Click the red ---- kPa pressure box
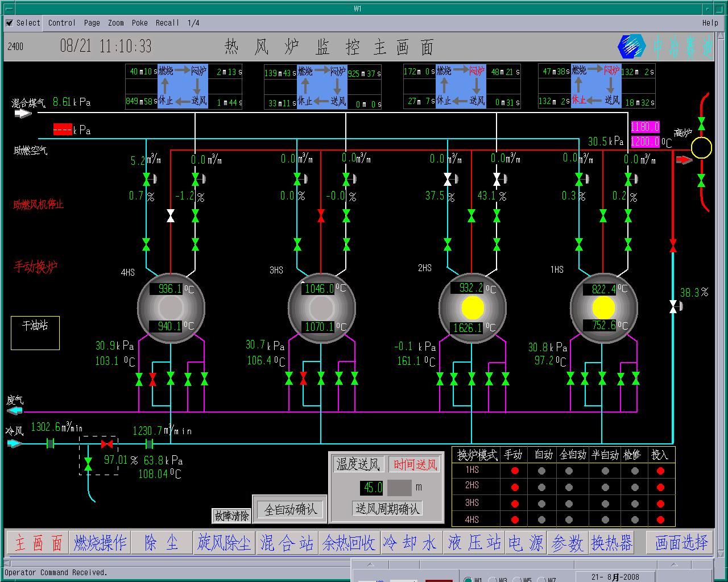This screenshot has width=728, height=582. coord(63,129)
